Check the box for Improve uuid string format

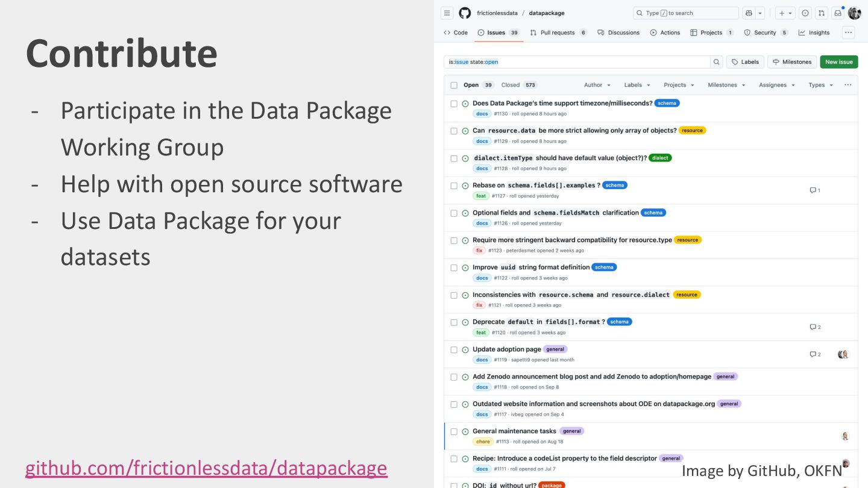click(454, 267)
